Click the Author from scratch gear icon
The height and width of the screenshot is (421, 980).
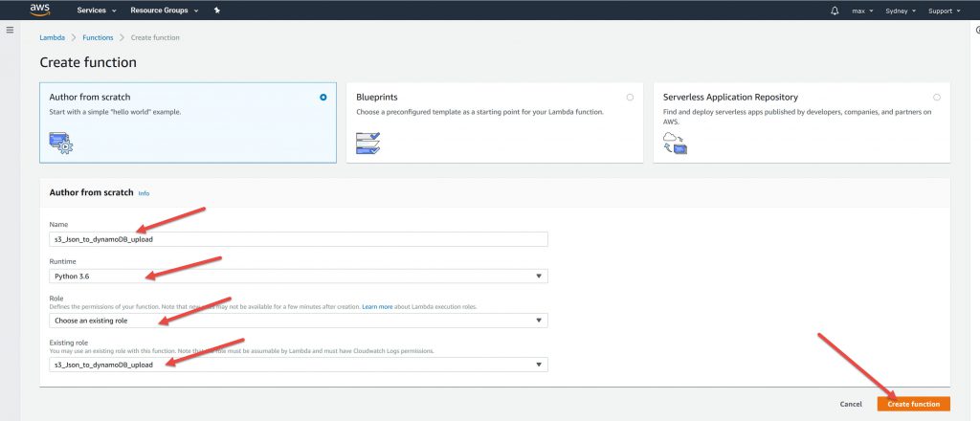[x=61, y=144]
